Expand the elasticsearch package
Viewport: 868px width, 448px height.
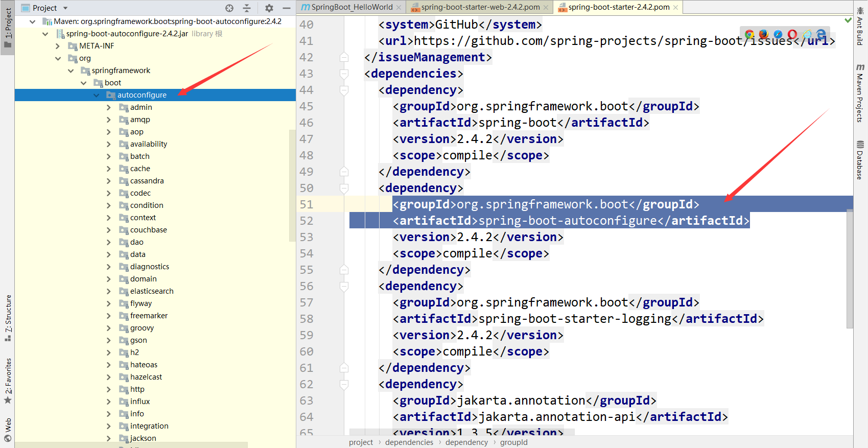point(108,291)
